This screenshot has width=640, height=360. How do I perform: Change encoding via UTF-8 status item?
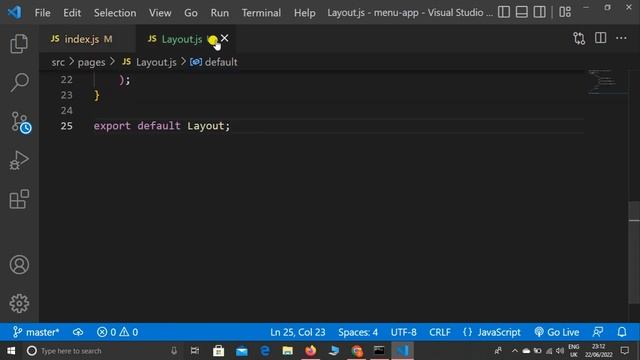(x=404, y=332)
